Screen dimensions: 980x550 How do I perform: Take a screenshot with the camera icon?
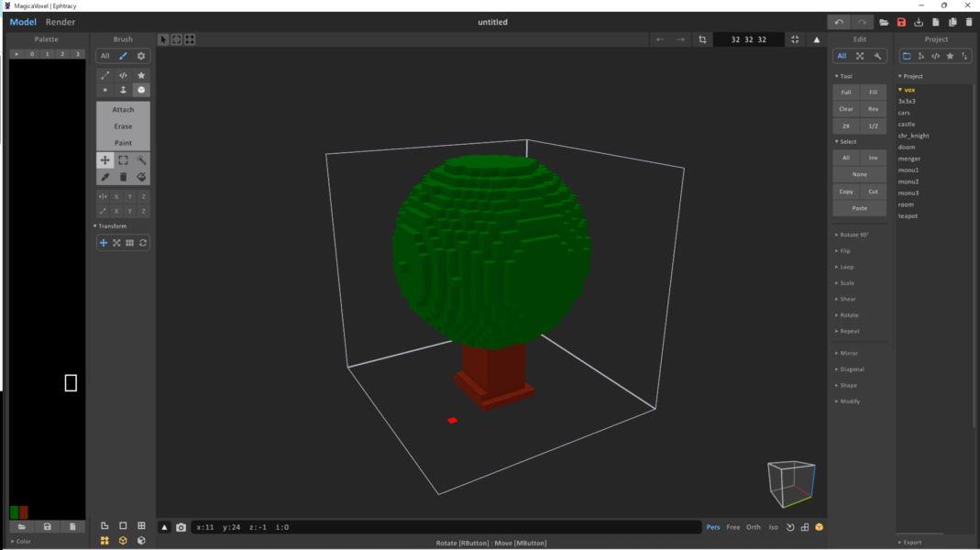click(x=181, y=527)
